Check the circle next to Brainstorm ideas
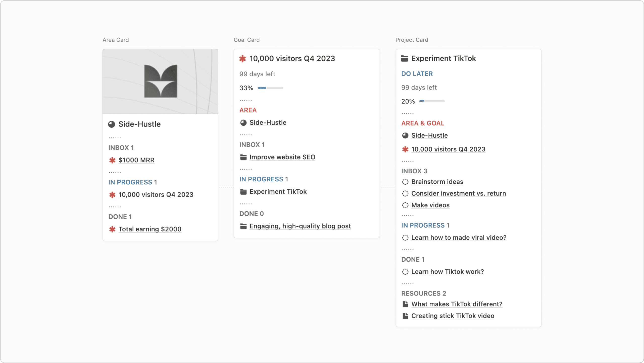Viewport: 644px width, 363px height. tap(405, 182)
